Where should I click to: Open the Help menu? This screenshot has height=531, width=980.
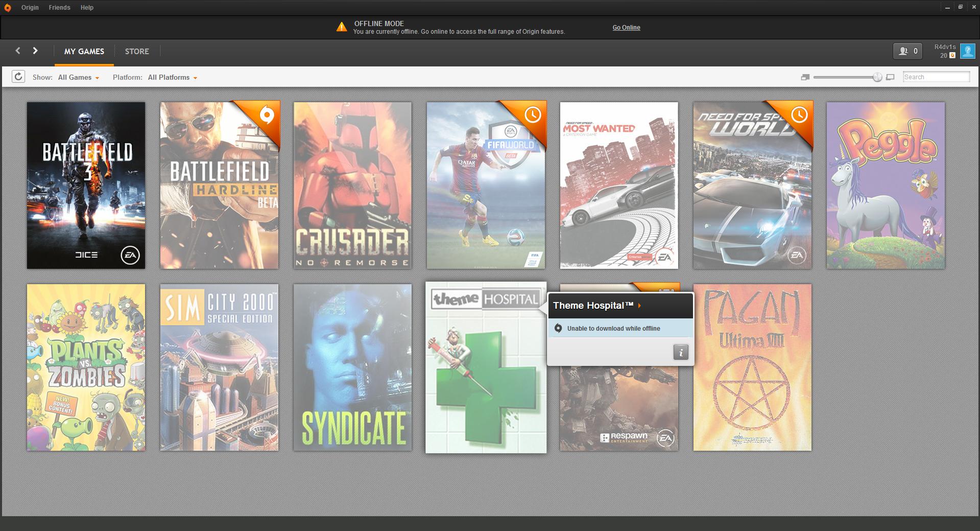pyautogui.click(x=87, y=8)
